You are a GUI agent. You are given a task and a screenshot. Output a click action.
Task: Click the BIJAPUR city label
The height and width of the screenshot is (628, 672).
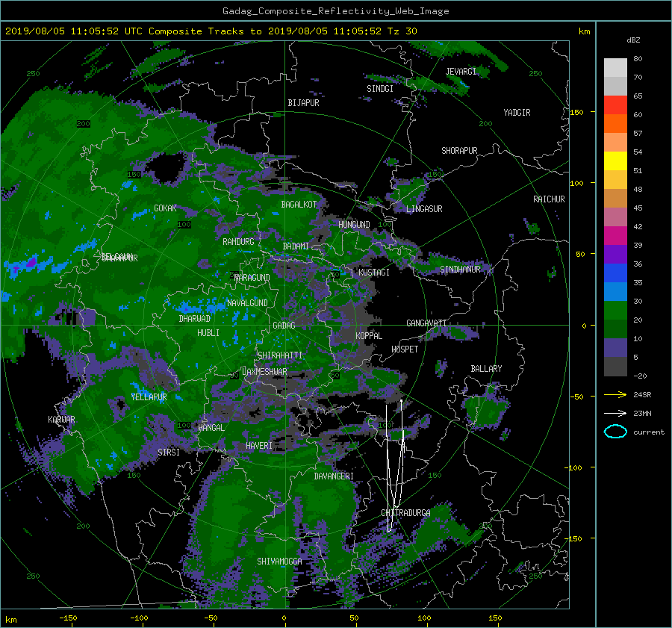click(x=303, y=103)
